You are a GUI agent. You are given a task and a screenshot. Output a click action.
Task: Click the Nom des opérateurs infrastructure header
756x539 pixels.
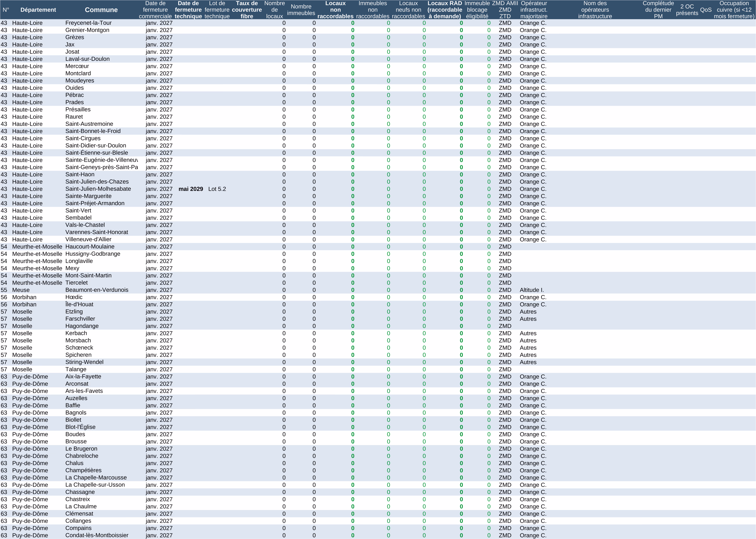pyautogui.click(x=595, y=10)
